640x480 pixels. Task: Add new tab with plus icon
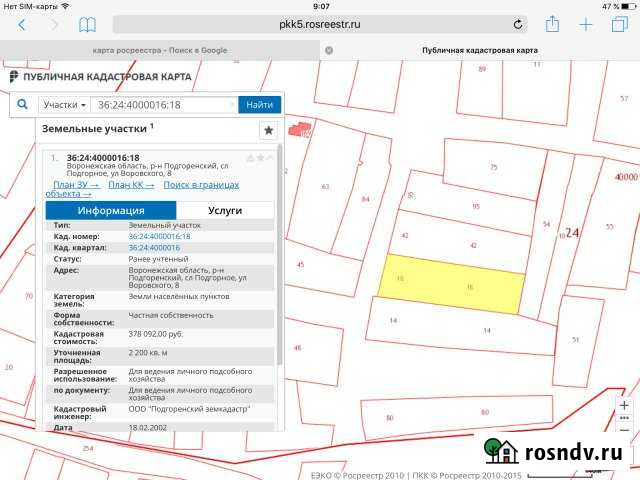point(586,25)
